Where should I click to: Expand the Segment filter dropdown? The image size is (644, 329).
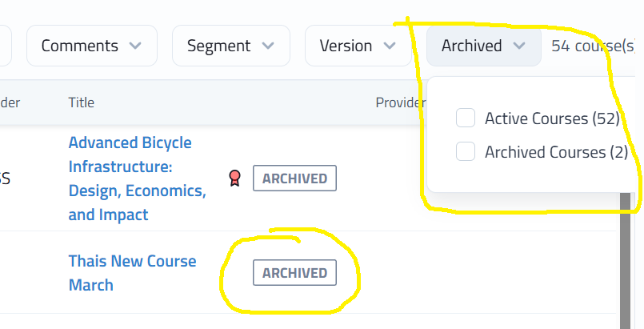click(x=231, y=46)
